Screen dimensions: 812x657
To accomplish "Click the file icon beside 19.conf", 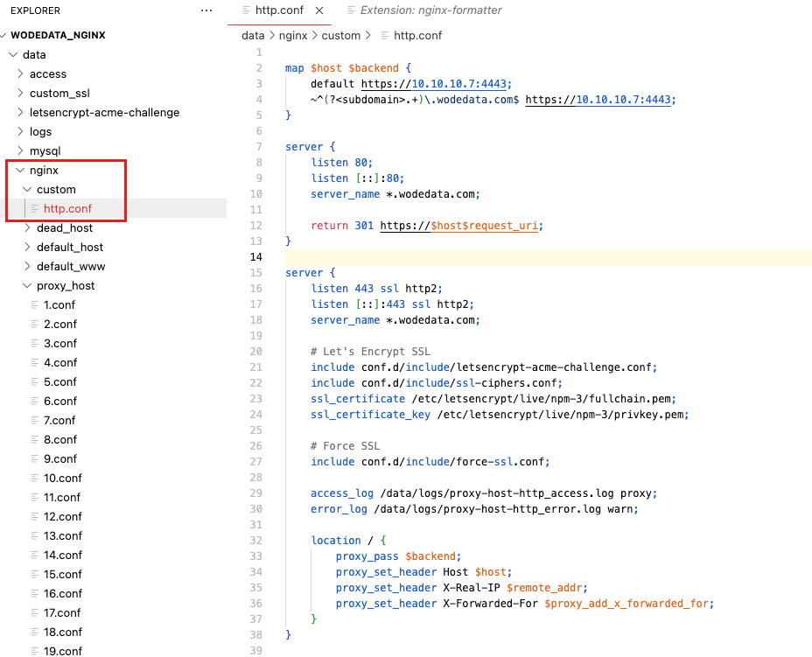I will tap(35, 652).
